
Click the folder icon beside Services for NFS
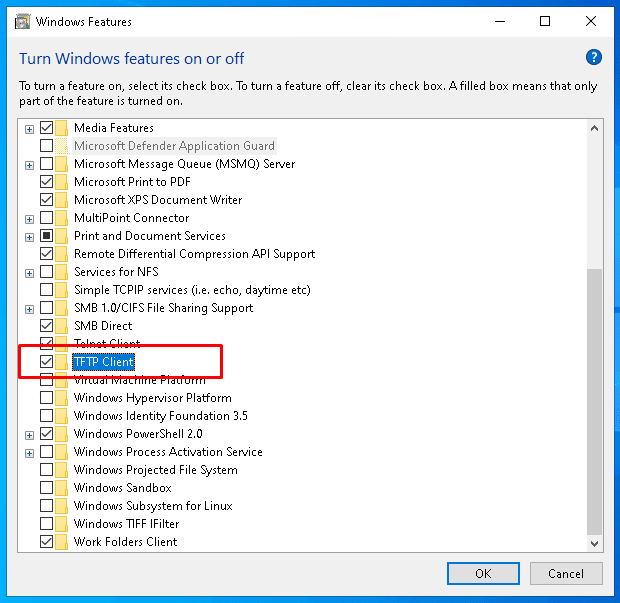pyautogui.click(x=61, y=272)
